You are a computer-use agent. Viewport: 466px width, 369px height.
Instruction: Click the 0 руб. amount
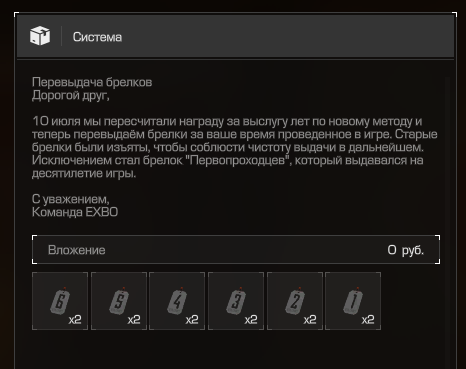[x=405, y=250]
